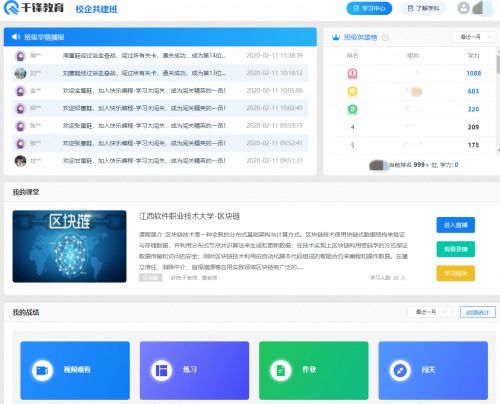Click the 我的战绩 section heading

[26, 312]
